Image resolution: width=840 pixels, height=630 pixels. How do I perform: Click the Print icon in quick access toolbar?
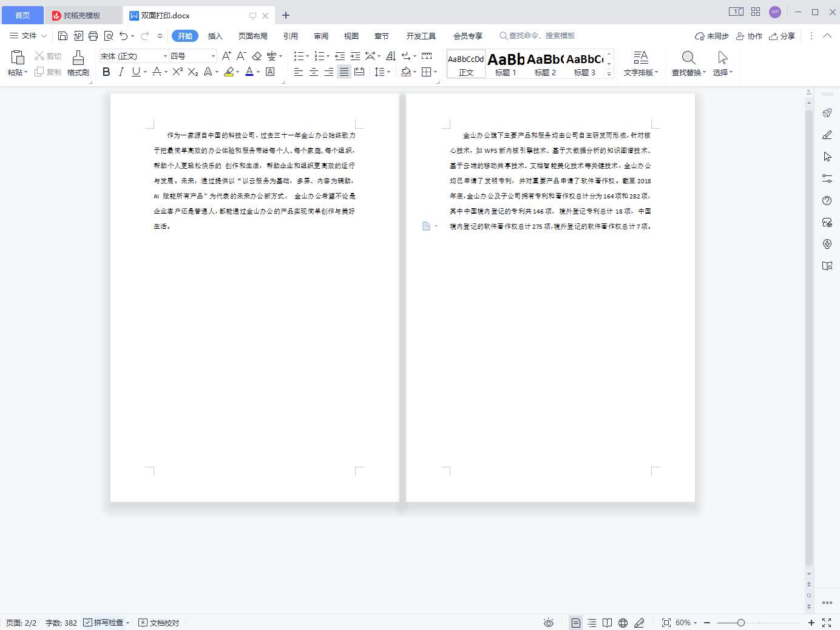[x=93, y=36]
